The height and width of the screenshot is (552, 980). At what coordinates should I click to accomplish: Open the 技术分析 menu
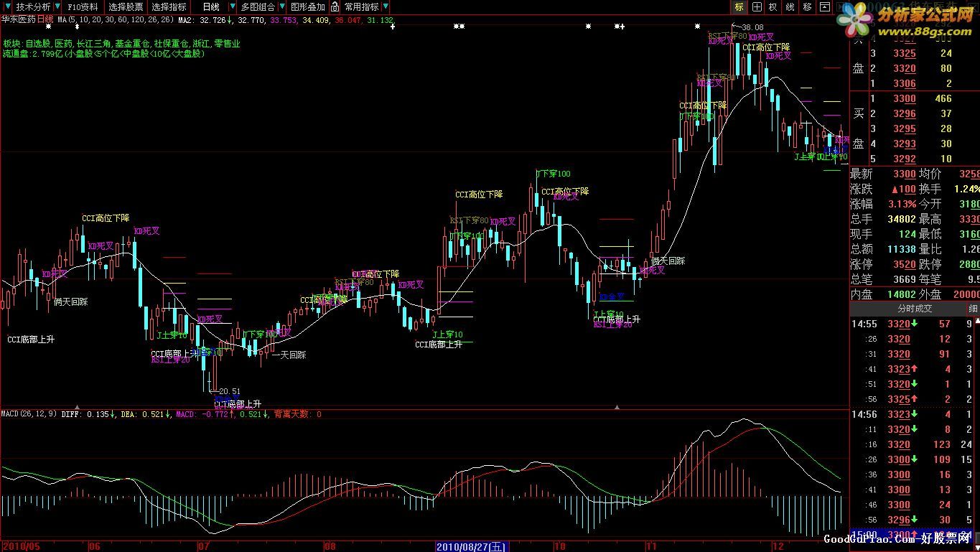33,7
